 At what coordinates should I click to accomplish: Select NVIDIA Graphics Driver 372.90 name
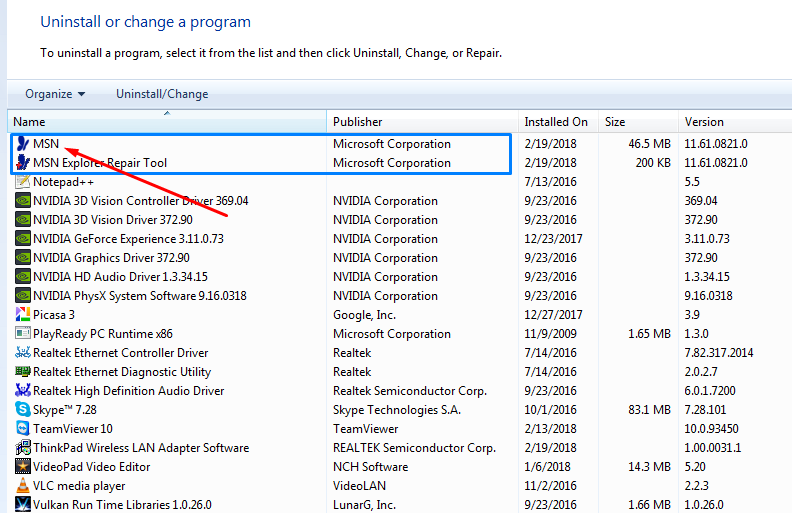point(112,258)
